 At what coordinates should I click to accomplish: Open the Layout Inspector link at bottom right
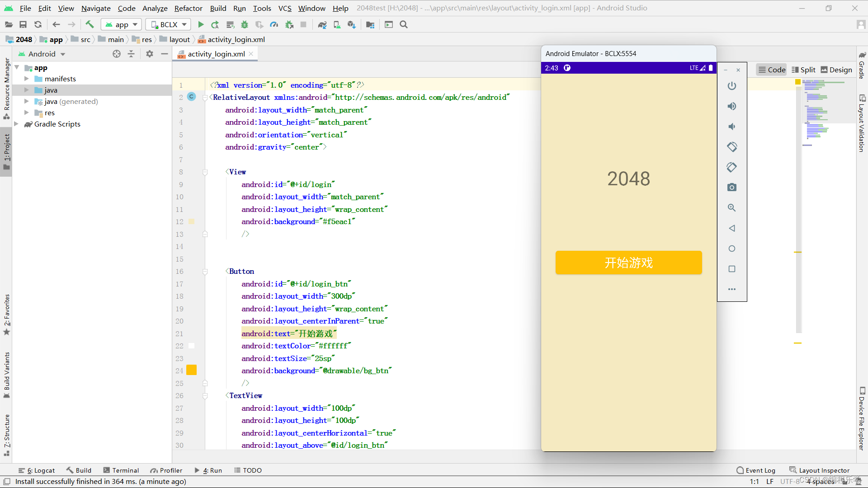pos(824,470)
